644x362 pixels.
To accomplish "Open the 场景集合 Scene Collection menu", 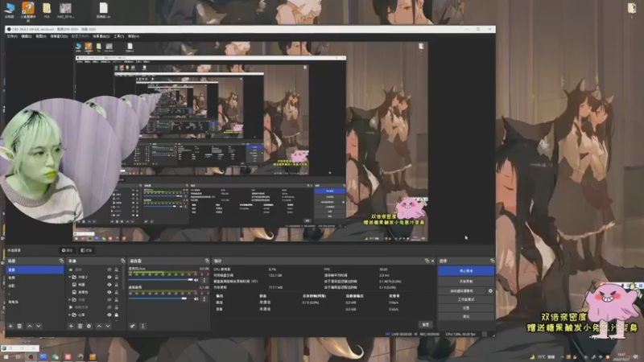I will [x=101, y=36].
